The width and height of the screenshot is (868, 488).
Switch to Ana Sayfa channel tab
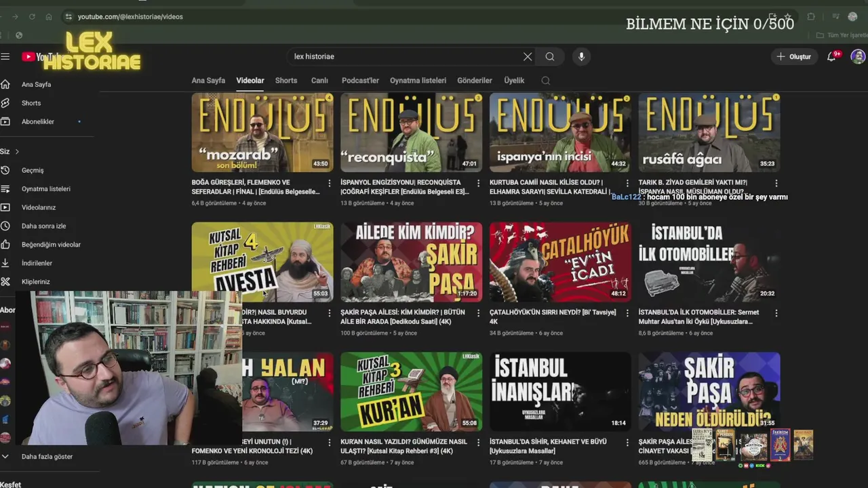(x=208, y=81)
